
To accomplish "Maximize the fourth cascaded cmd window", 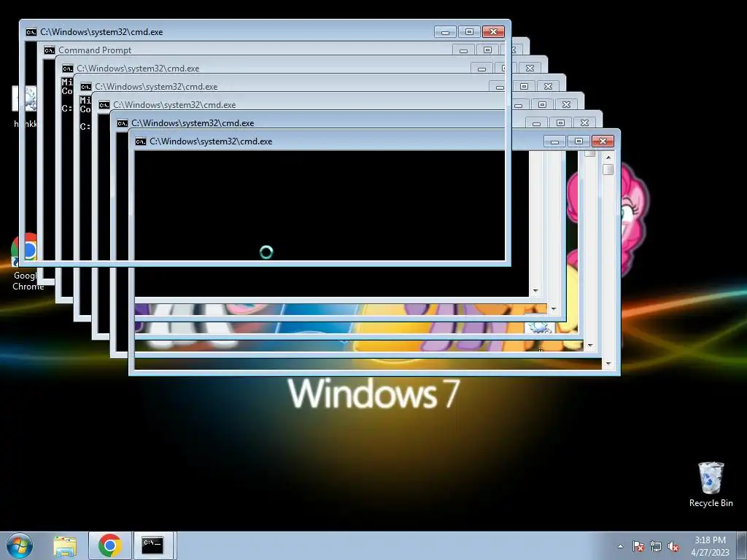I will click(x=524, y=86).
